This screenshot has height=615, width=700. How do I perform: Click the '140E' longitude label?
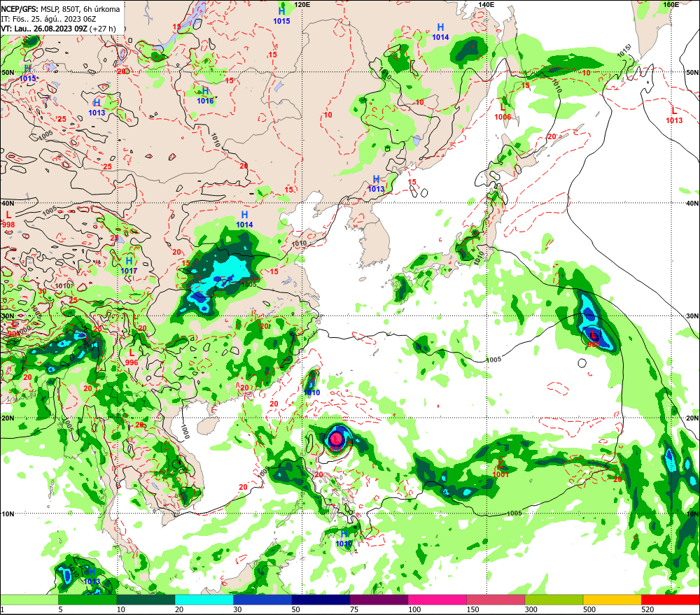tap(486, 4)
